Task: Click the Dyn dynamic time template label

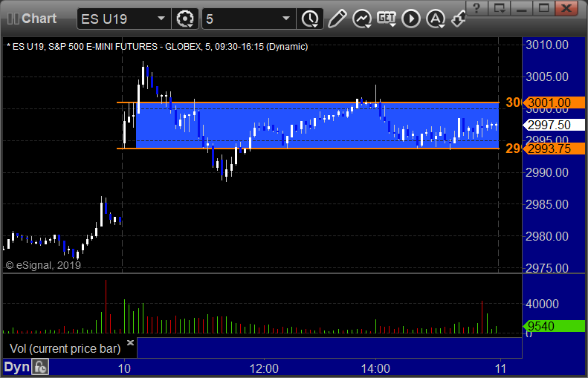Action: click(16, 367)
